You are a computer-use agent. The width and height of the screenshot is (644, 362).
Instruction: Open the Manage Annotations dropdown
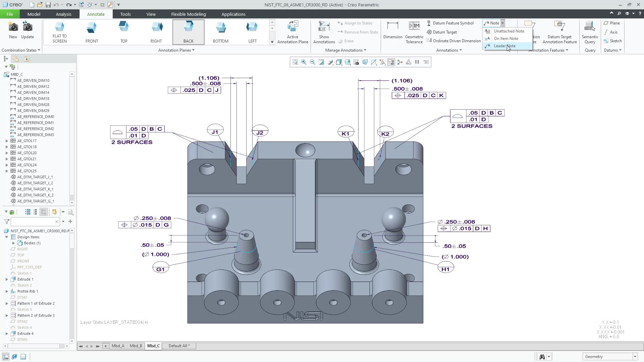click(x=345, y=50)
